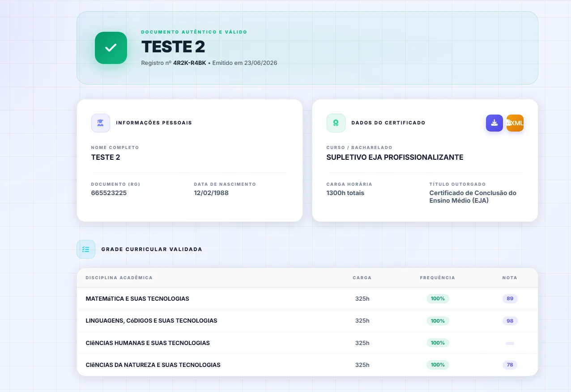The height and width of the screenshot is (392, 571).
Task: Click the registration number 4R2K-R4BK
Action: [190, 63]
